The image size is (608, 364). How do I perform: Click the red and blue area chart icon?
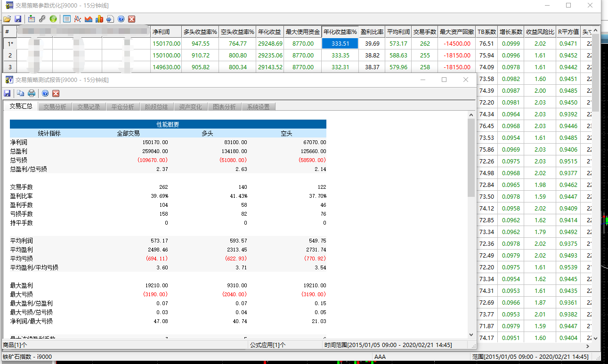coord(89,19)
